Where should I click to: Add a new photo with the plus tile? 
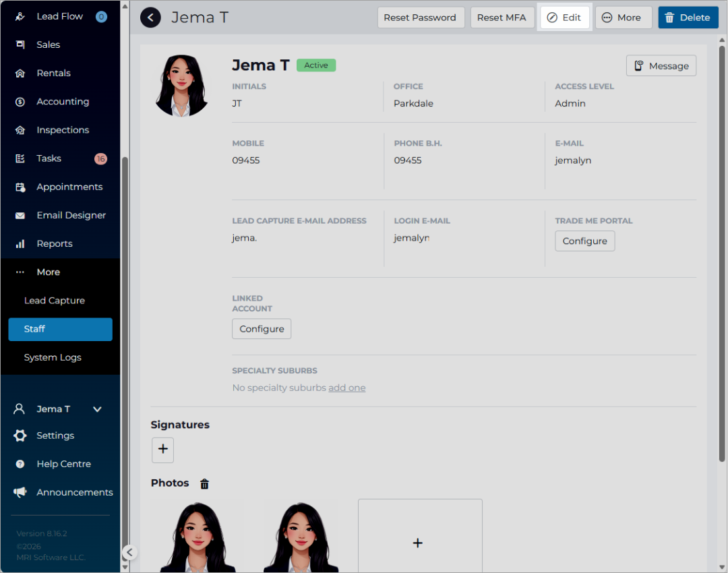[x=420, y=537]
